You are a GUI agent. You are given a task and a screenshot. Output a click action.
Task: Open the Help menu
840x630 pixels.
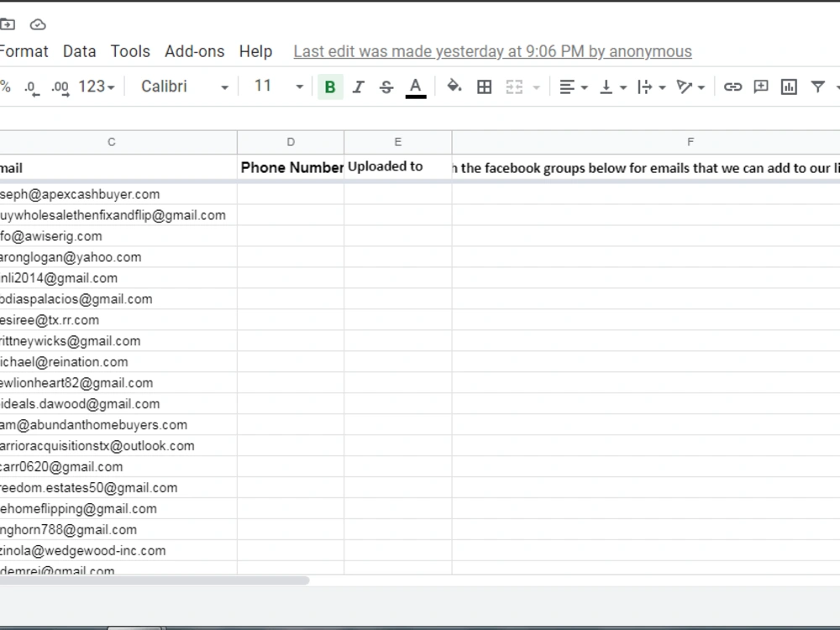coord(255,51)
